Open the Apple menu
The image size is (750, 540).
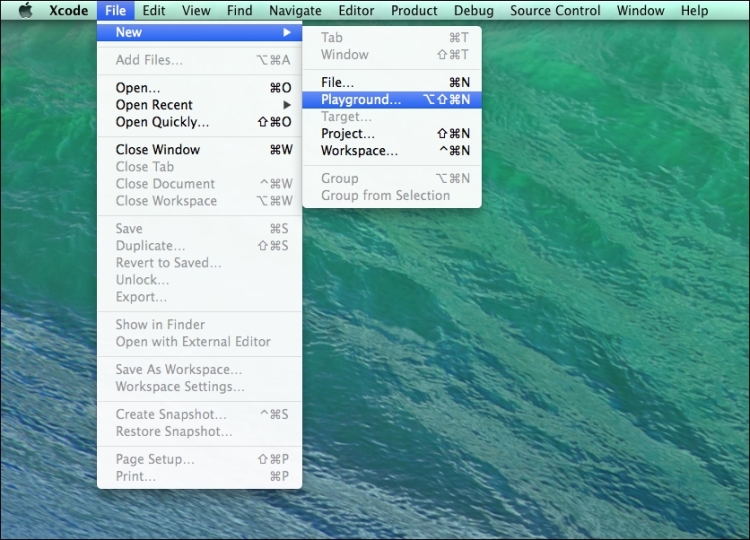pyautogui.click(x=25, y=10)
